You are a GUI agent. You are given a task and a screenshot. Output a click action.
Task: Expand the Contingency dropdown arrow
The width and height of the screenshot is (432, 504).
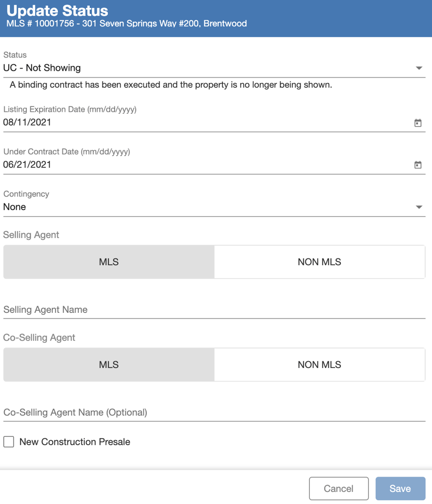point(419,207)
